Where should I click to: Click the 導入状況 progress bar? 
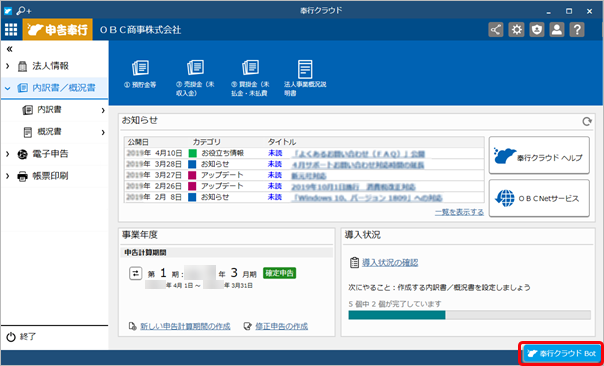[x=469, y=315]
